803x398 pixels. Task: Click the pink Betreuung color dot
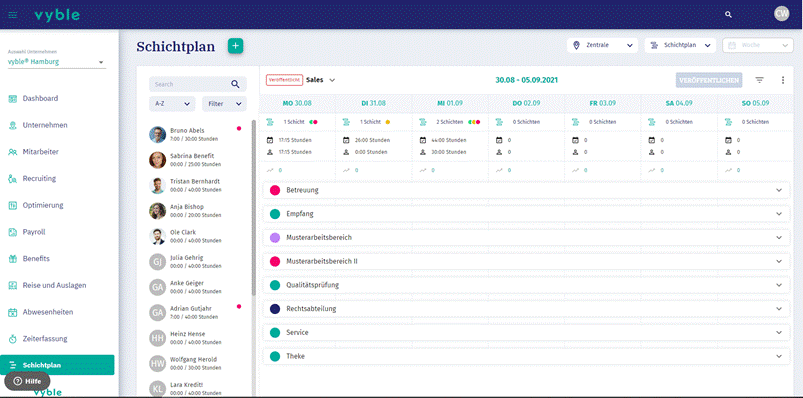[274, 190]
